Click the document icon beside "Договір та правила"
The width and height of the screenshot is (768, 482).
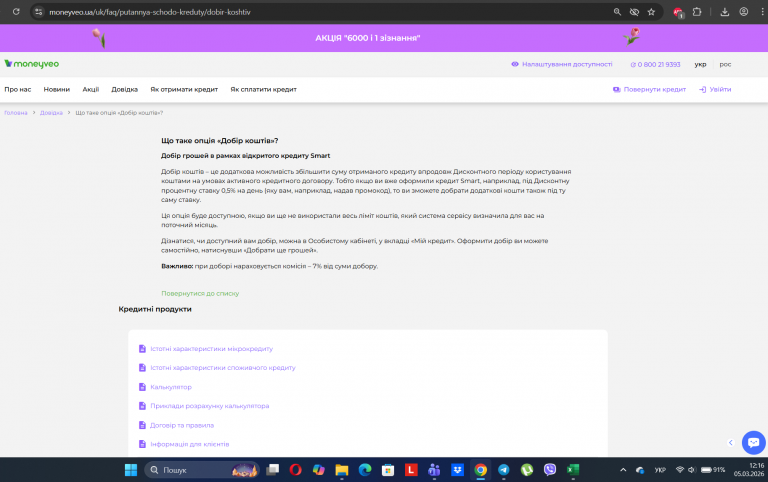point(143,425)
